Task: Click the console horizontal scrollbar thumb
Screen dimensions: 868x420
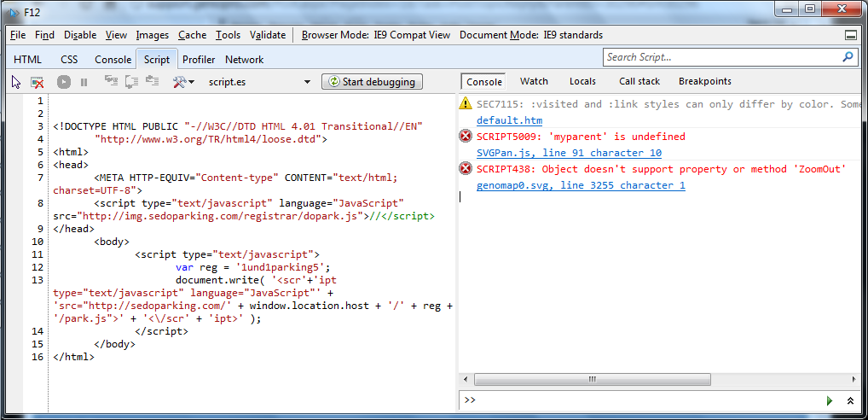Action: [x=593, y=380]
